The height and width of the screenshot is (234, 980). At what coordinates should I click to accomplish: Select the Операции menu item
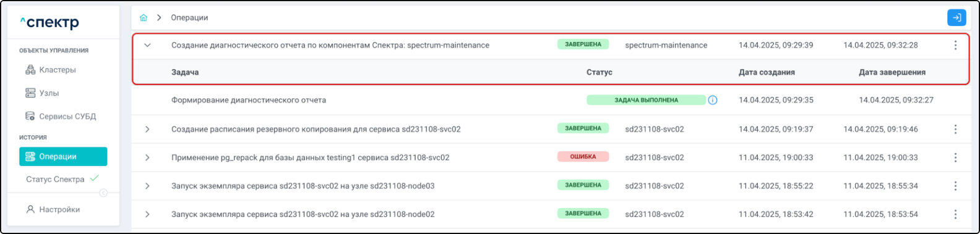[63, 156]
